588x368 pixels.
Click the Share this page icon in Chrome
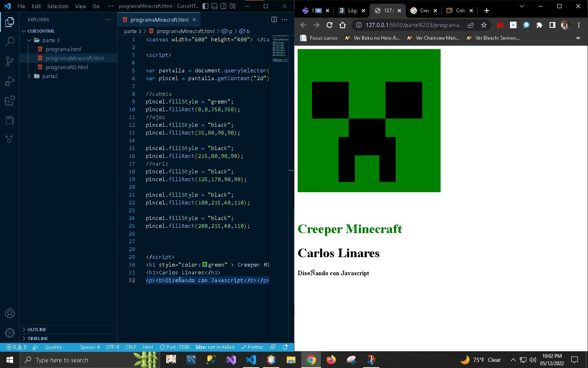tap(471, 25)
